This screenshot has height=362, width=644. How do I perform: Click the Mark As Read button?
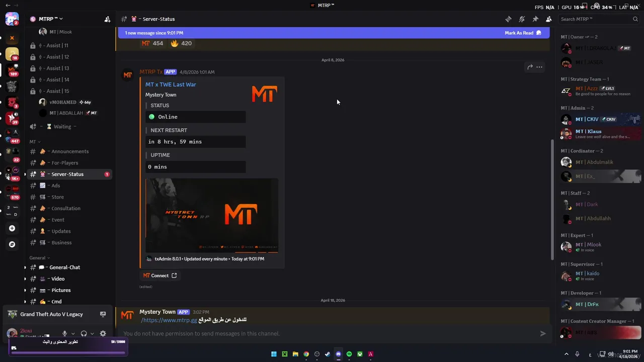tap(523, 33)
